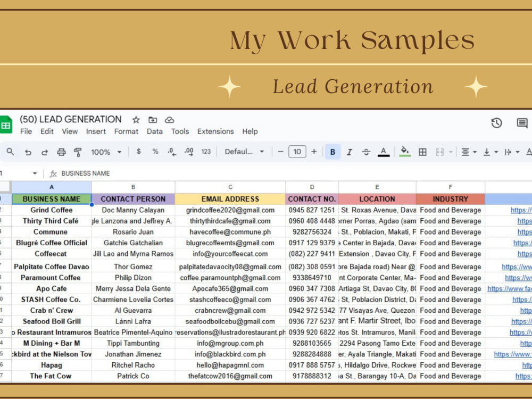
Task: Toggle strikethrough formatting button
Action: (366, 152)
